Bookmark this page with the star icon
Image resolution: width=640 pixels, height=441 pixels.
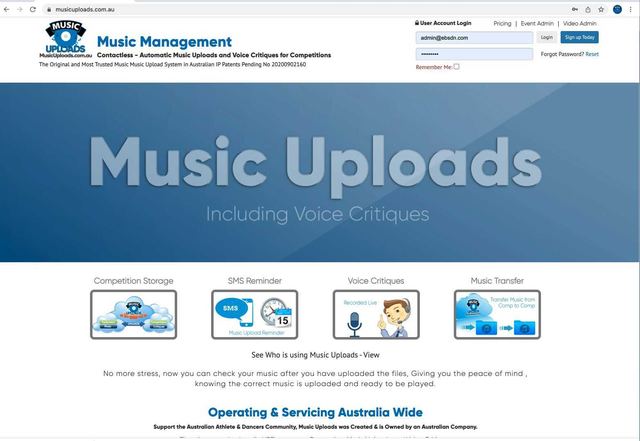[x=601, y=9]
